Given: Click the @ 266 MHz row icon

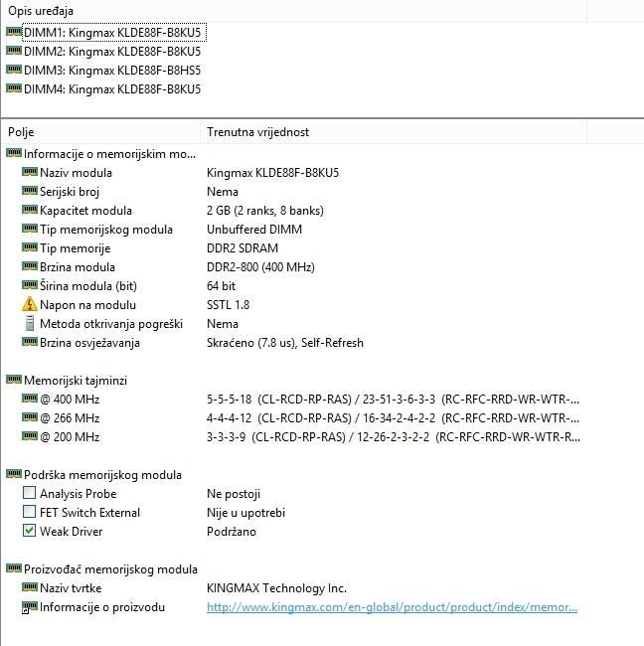Looking at the screenshot, I should [x=30, y=417].
